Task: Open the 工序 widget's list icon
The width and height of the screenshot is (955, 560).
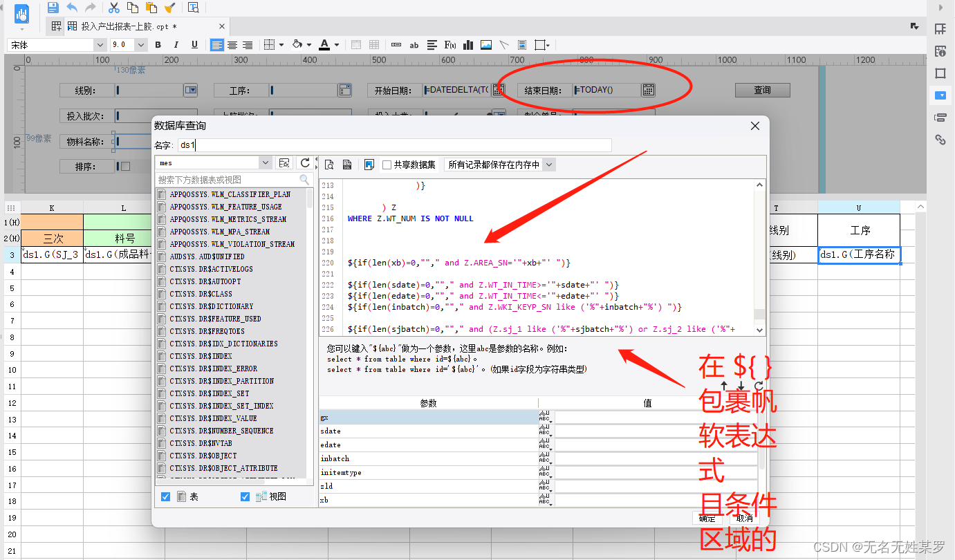Action: (345, 90)
